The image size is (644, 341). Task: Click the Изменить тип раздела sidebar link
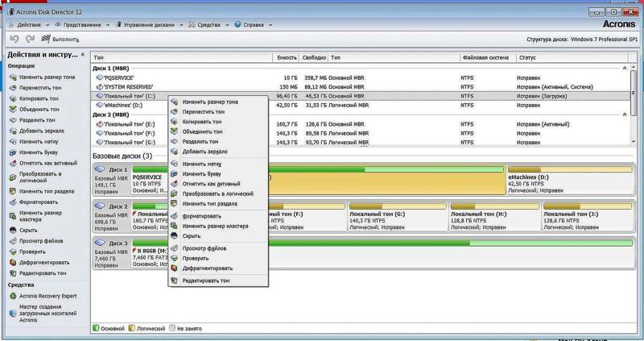click(47, 191)
